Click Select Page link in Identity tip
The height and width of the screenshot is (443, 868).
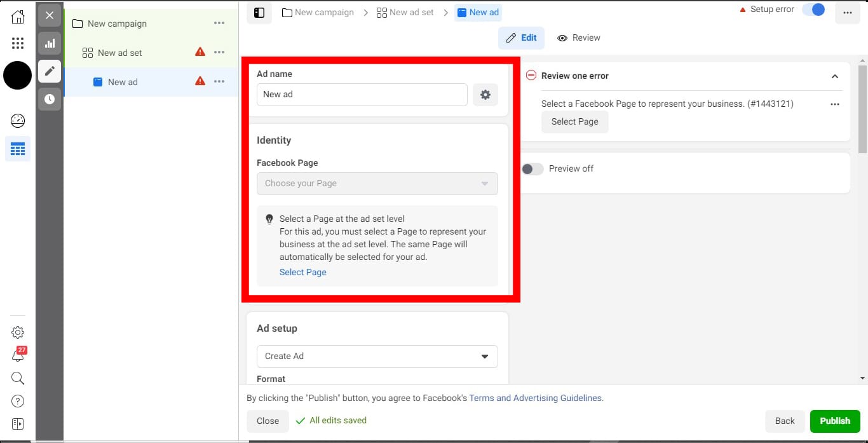tap(303, 272)
